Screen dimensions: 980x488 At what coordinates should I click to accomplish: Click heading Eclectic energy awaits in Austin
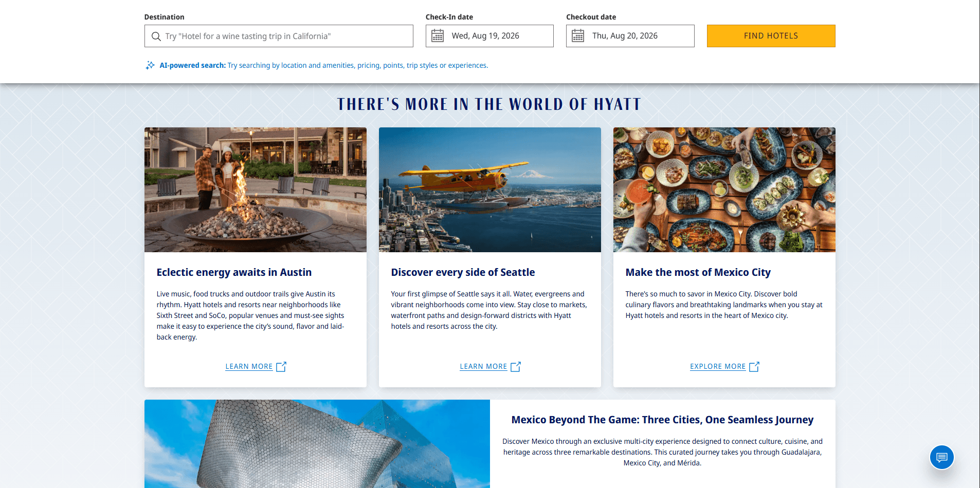(234, 272)
